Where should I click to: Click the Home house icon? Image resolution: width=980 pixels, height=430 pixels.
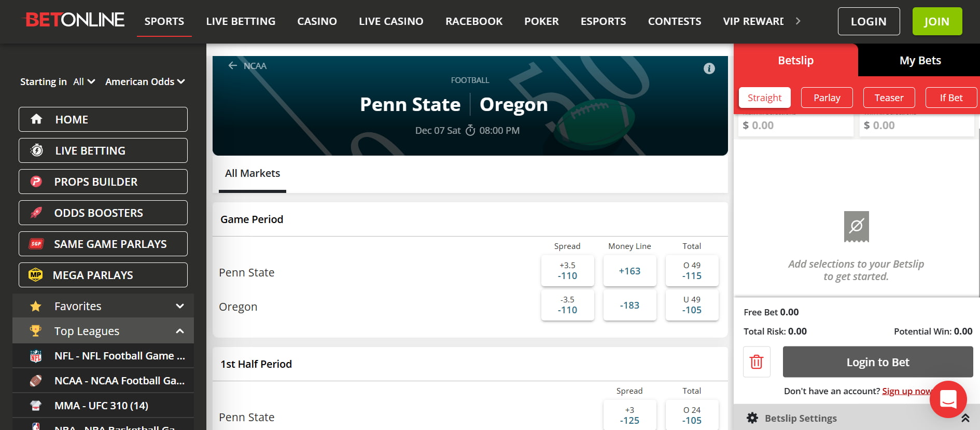coord(36,119)
